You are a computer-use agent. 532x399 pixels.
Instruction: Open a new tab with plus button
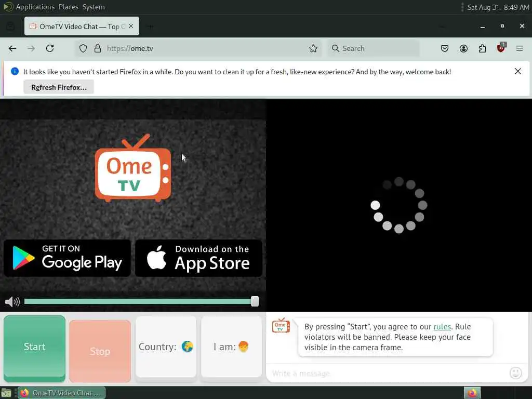[x=150, y=26]
